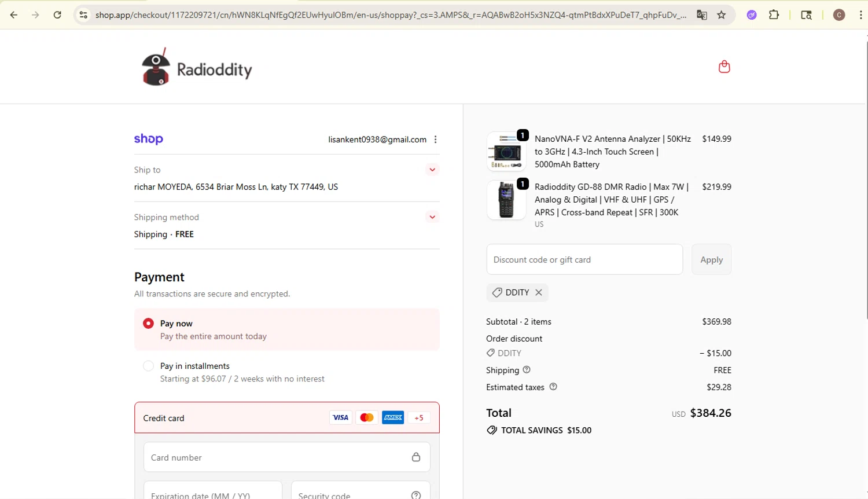Open the translate page icon
Screen dimensions: 868x499
tap(702, 15)
